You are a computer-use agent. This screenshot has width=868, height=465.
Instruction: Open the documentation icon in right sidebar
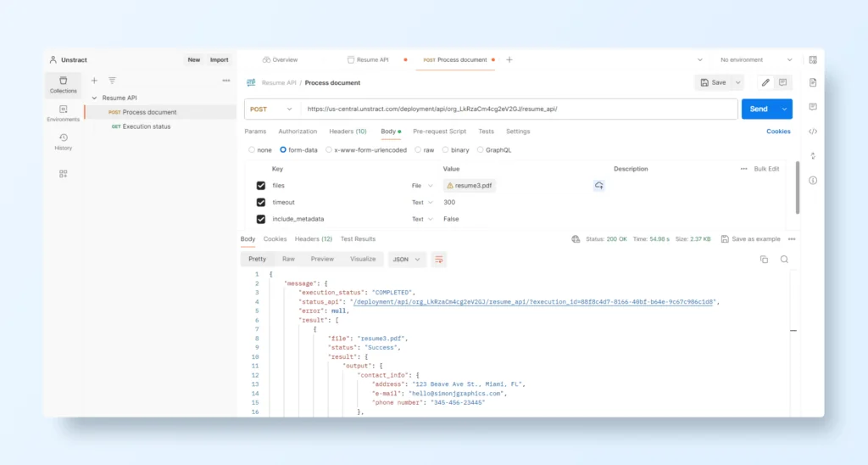coord(813,82)
